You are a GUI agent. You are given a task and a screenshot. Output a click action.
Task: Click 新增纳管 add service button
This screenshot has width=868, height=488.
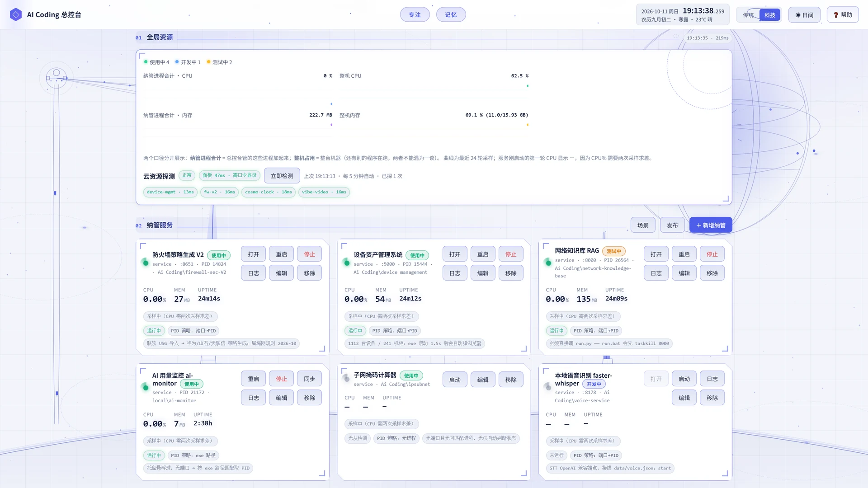(711, 225)
